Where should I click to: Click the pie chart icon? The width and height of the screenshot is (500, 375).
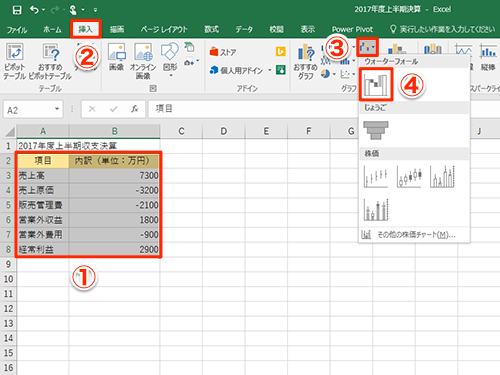(x=326, y=74)
